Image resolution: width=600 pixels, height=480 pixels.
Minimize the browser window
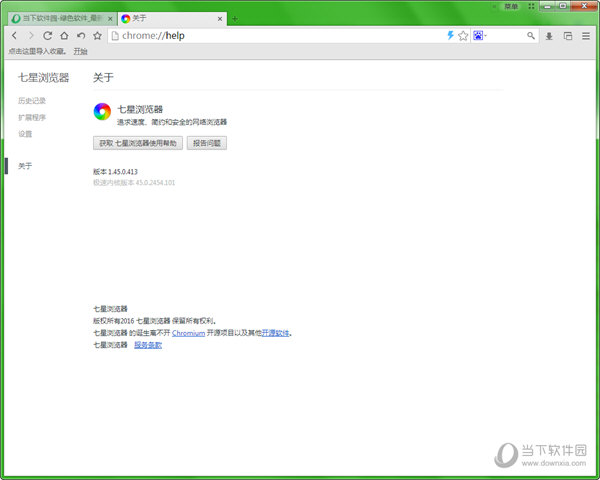548,6
